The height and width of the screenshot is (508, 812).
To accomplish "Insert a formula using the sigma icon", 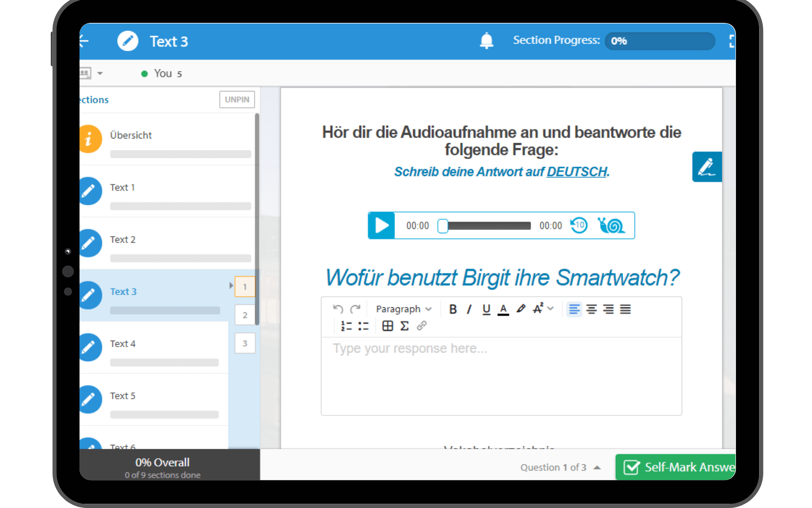I will pos(404,326).
